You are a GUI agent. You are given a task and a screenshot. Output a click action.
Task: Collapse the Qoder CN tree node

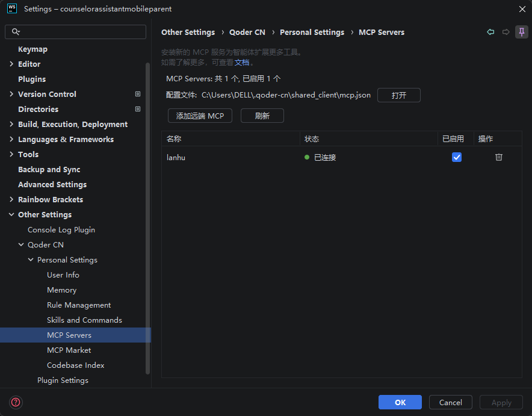pos(21,244)
